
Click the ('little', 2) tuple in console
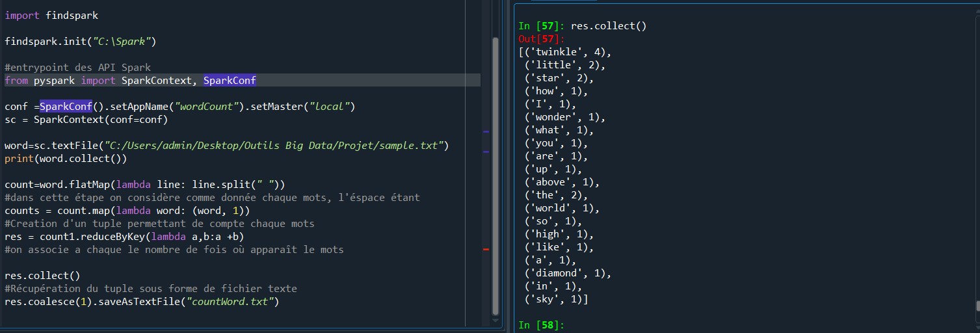tap(564, 65)
